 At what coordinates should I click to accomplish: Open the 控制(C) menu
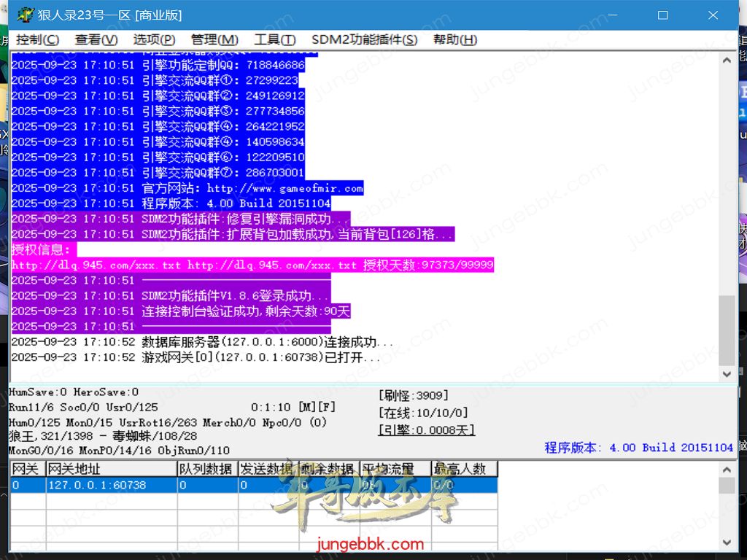[37, 39]
